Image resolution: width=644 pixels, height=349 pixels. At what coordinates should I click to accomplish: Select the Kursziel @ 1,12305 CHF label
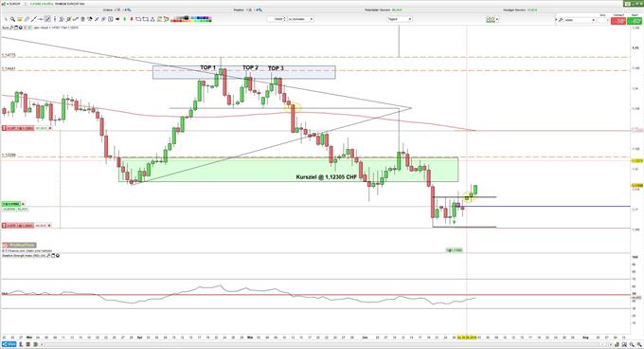pos(327,177)
